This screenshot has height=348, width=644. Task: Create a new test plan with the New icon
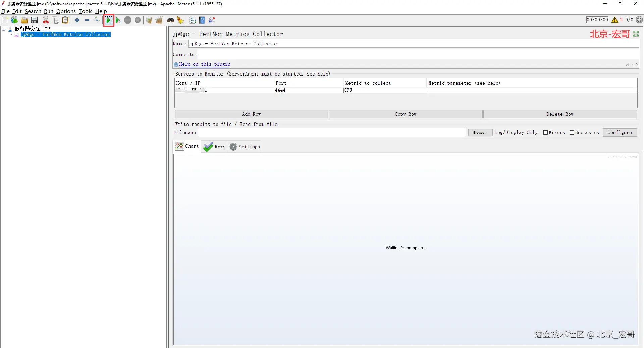pos(5,20)
